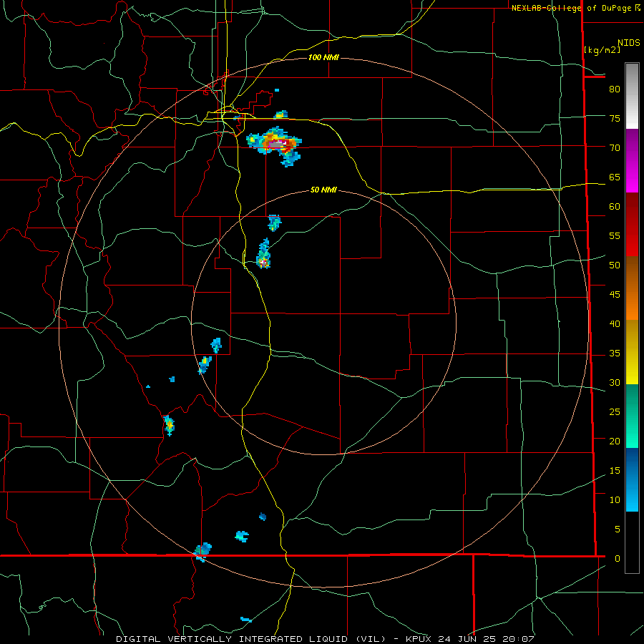Click the scale value 0 at color bar bottom
This screenshot has width=644, height=644.
(x=618, y=559)
